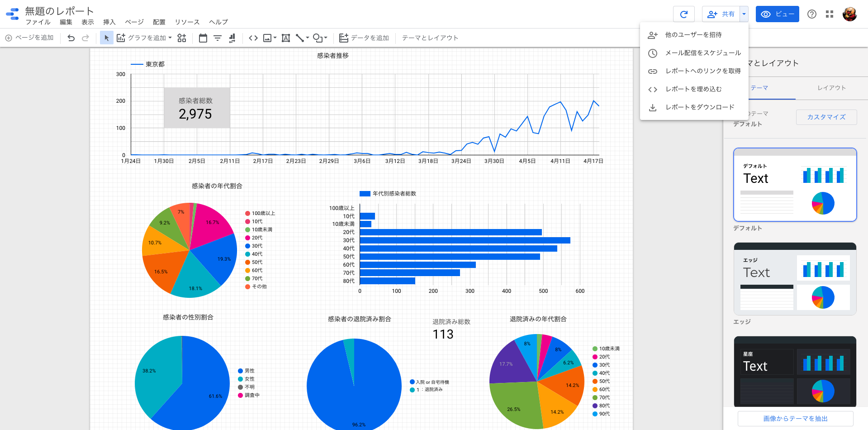Click the add page plus icon

pyautogui.click(x=9, y=38)
